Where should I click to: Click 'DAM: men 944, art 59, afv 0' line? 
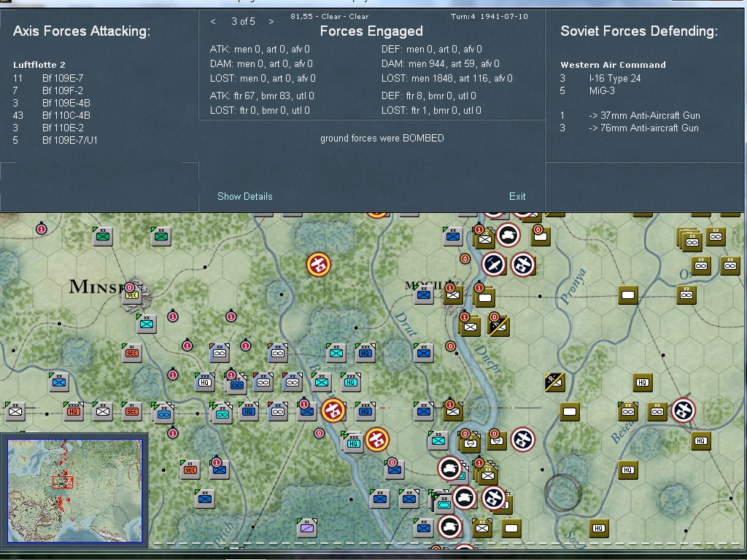(x=440, y=63)
